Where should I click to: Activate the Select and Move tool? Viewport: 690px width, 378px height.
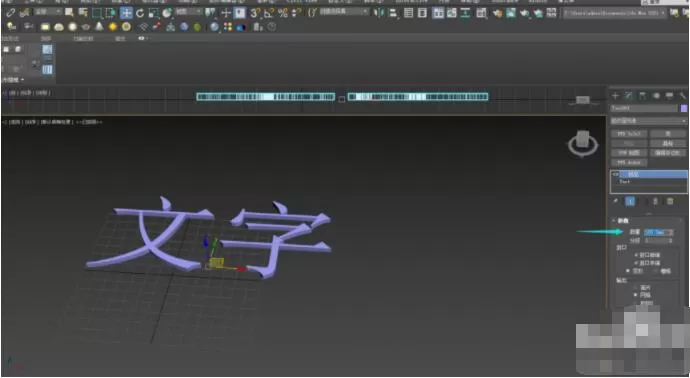pyautogui.click(x=126, y=13)
